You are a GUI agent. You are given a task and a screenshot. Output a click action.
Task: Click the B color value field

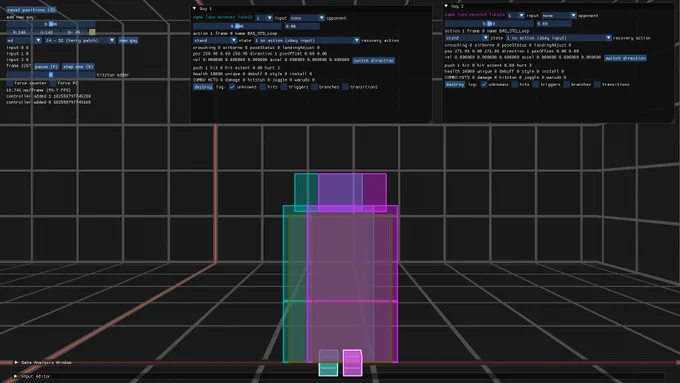click(74, 32)
